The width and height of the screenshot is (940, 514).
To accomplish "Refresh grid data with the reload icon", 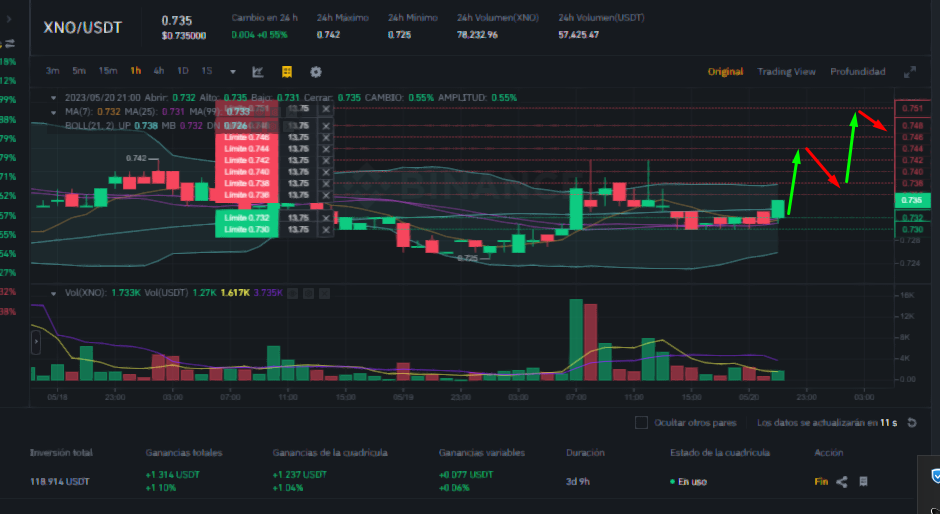I will (912, 423).
